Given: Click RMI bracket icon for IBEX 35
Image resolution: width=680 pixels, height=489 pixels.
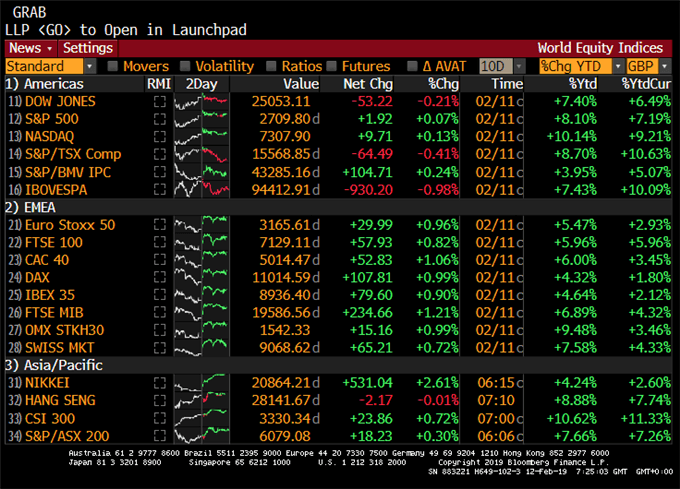Looking at the screenshot, I should point(160,295).
